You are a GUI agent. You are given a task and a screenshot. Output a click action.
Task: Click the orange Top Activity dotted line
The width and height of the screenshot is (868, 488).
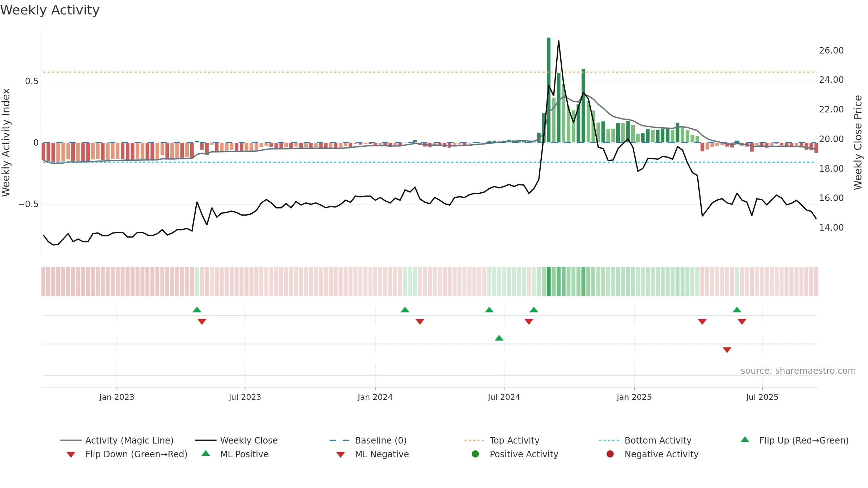pyautogui.click(x=430, y=72)
